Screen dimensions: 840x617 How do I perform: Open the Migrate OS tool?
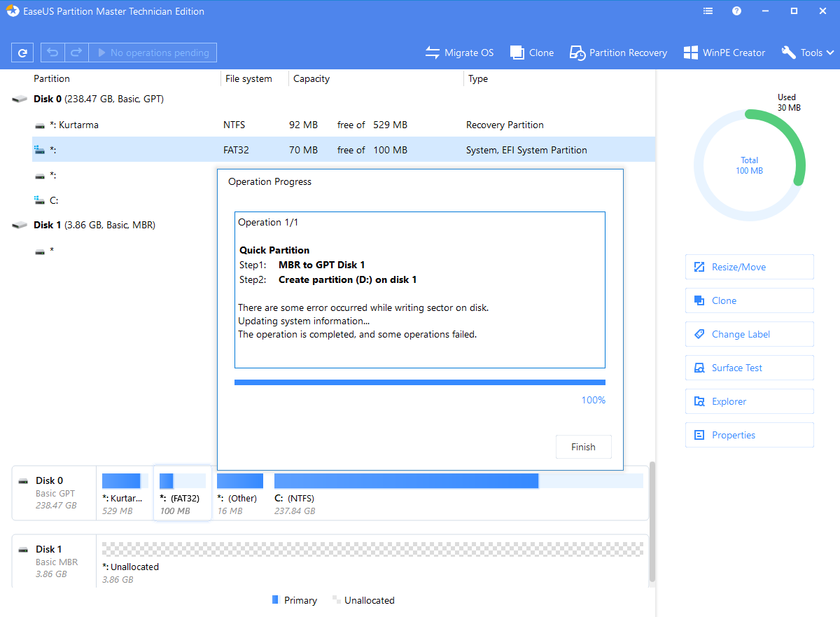tap(460, 53)
